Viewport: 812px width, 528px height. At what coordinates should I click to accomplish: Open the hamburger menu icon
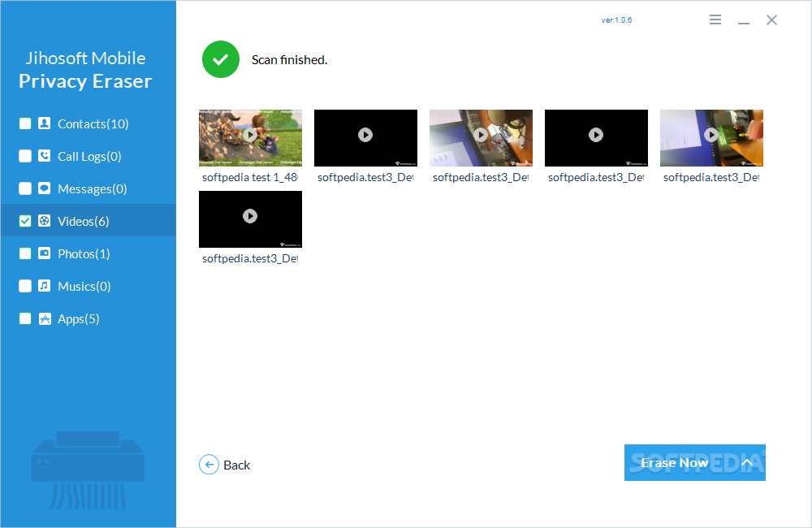click(715, 19)
